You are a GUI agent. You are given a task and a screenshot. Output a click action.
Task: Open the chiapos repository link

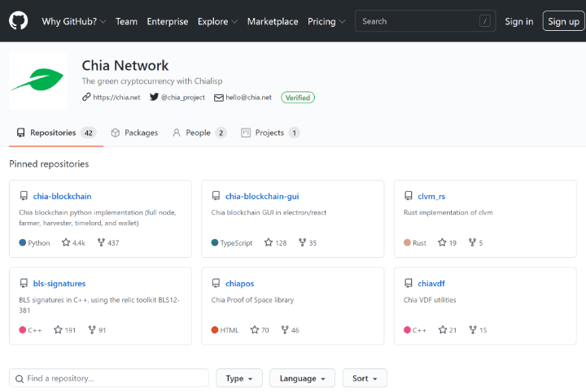(x=239, y=283)
